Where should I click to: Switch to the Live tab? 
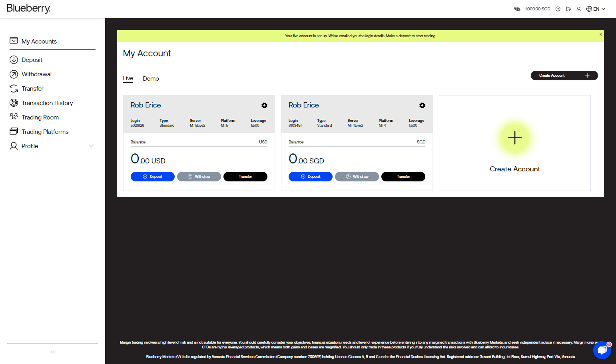click(x=128, y=78)
